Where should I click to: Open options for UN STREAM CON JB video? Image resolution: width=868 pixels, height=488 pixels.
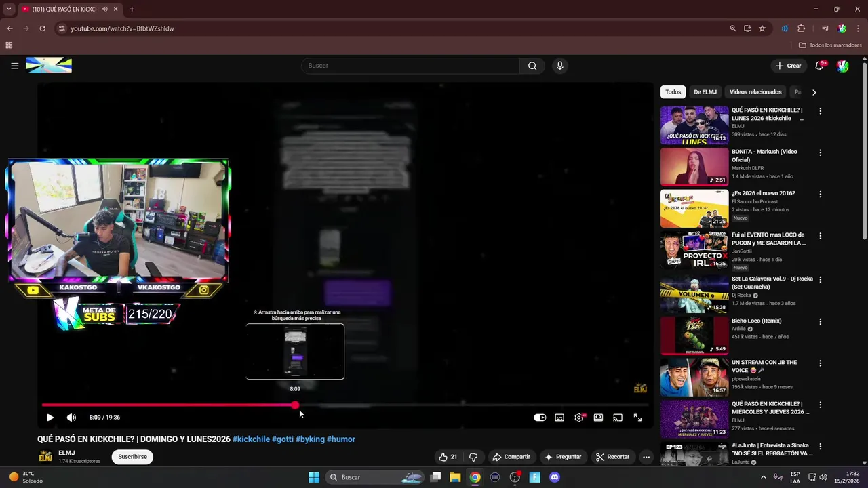pos(820,363)
